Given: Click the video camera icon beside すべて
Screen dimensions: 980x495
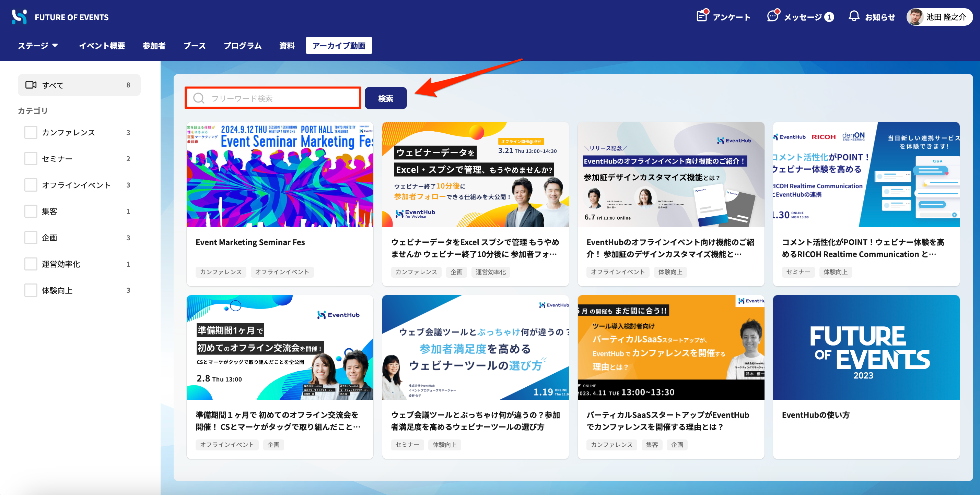Looking at the screenshot, I should point(31,85).
